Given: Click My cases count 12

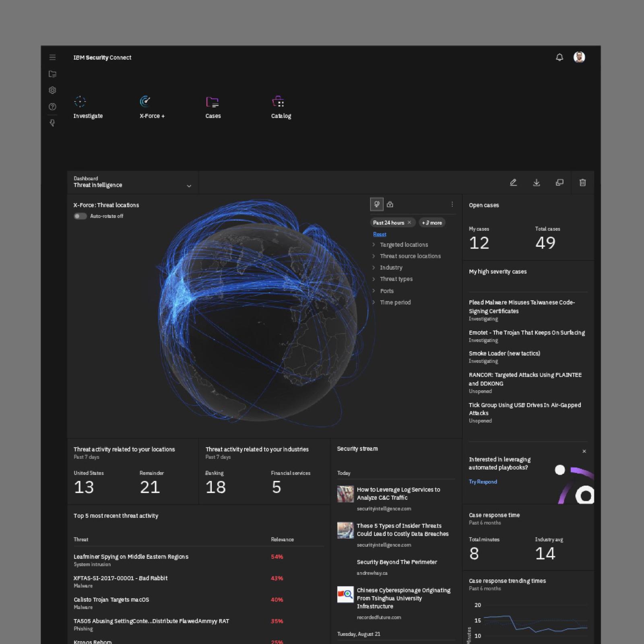Looking at the screenshot, I should point(479,243).
